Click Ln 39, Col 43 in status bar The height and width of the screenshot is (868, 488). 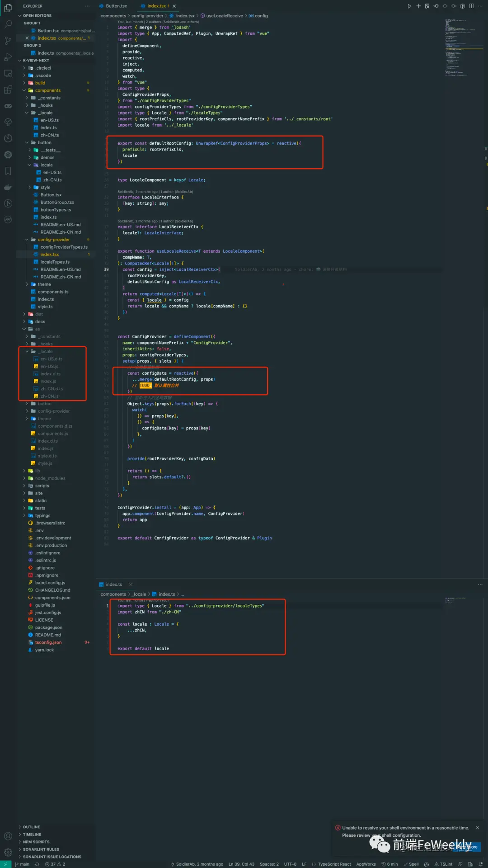(x=241, y=864)
